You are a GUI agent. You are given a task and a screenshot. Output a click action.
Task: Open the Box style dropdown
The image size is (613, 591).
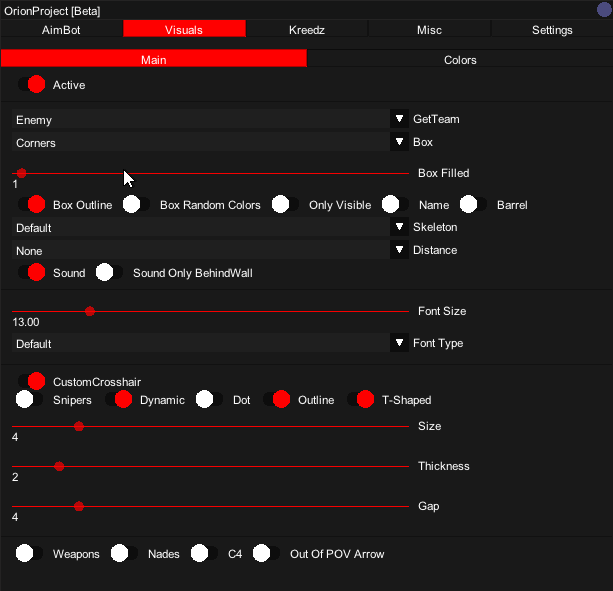tap(399, 142)
